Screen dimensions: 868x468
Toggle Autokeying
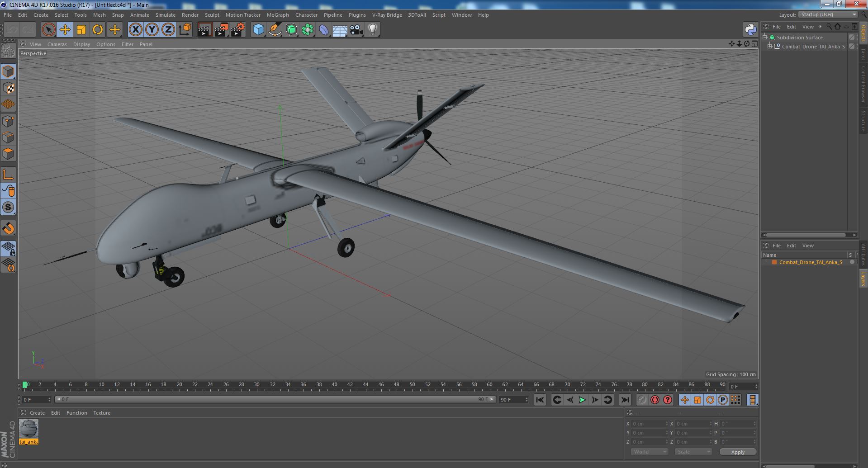655,400
